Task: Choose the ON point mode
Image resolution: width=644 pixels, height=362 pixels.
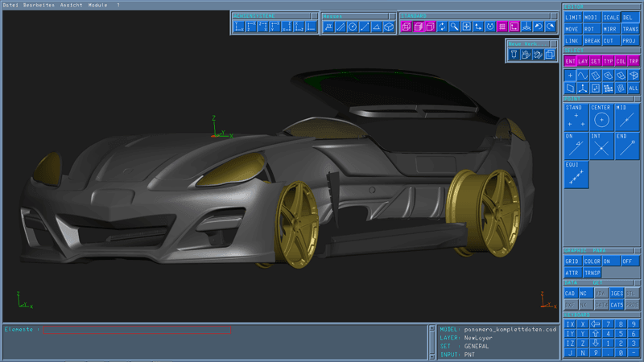Action: point(576,146)
